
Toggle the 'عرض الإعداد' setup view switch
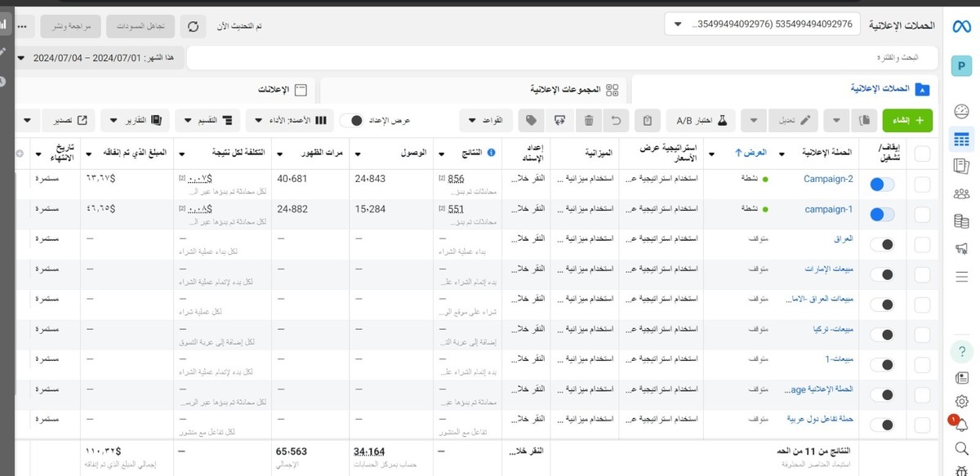click(x=352, y=121)
